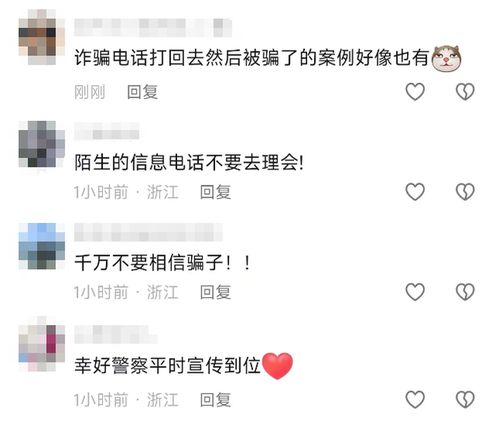499x425 pixels.
Task: Like the comment 千万不要相信骗子
Action: pyautogui.click(x=415, y=292)
